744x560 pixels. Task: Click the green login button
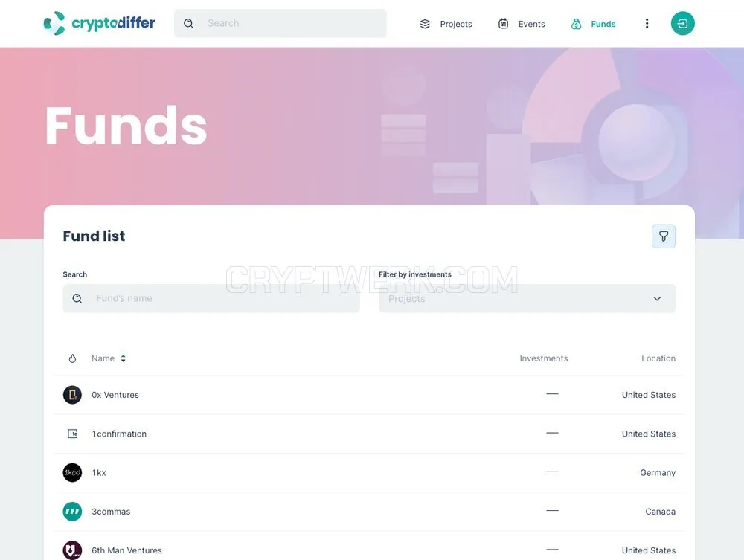click(x=682, y=23)
